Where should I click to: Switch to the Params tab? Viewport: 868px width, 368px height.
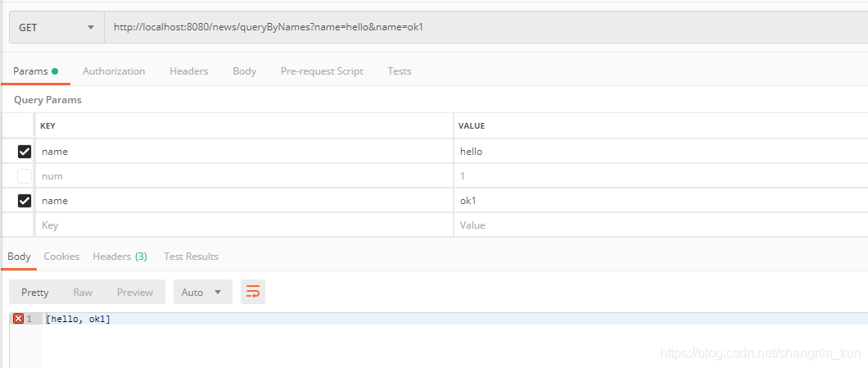[x=35, y=71]
